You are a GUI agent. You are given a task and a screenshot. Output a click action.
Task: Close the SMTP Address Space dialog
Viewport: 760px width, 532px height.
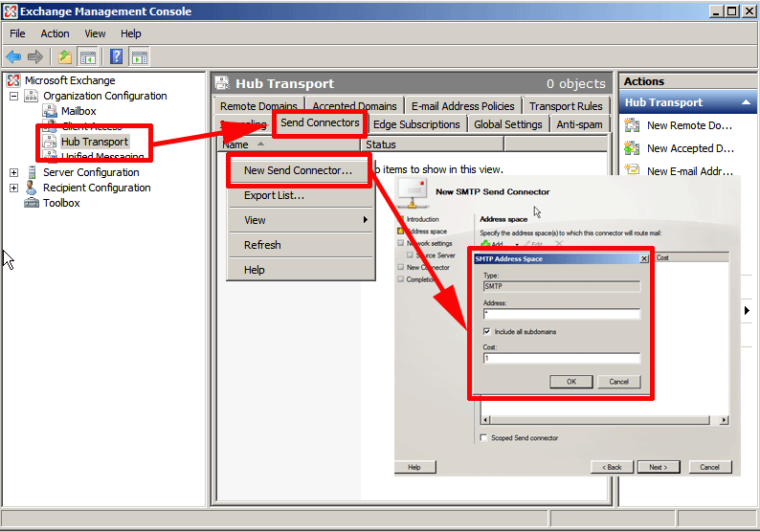(644, 258)
